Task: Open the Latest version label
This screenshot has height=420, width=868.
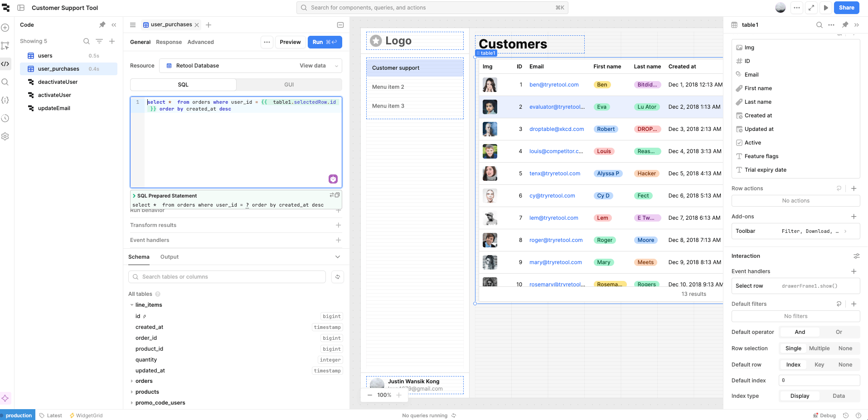Action: pos(51,415)
